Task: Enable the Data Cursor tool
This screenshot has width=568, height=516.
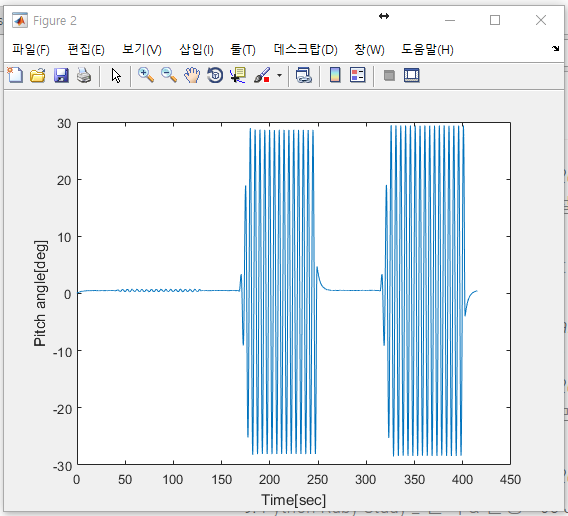Action: (x=238, y=75)
